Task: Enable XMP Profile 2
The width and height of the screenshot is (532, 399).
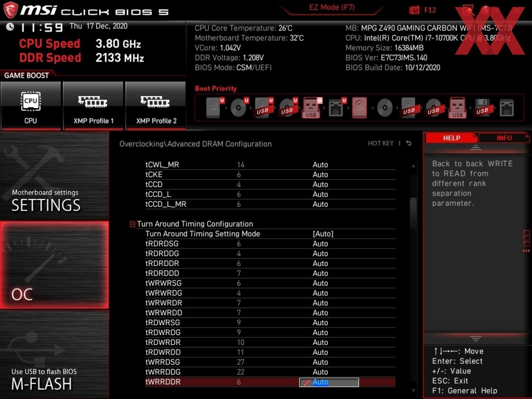Action: coord(156,106)
